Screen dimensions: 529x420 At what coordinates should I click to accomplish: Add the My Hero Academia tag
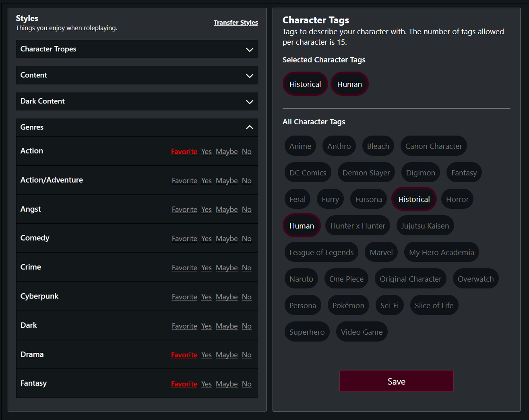442,252
